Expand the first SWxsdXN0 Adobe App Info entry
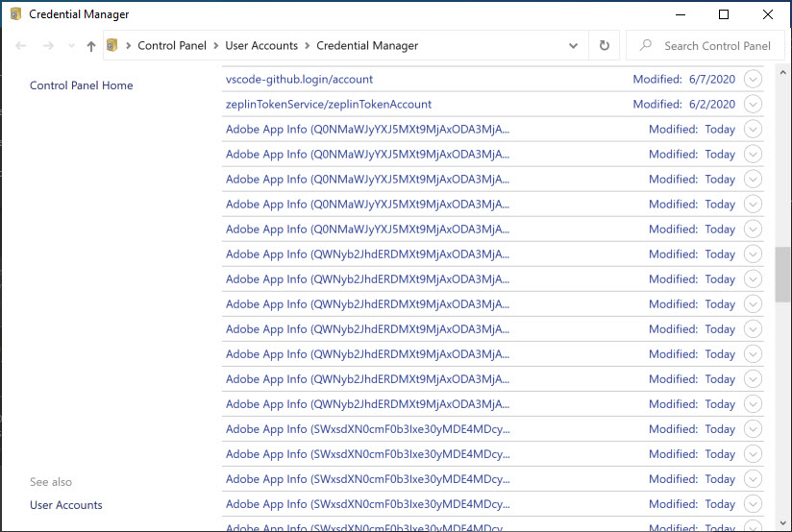Screen dimensions: 792x532 (753, 429)
